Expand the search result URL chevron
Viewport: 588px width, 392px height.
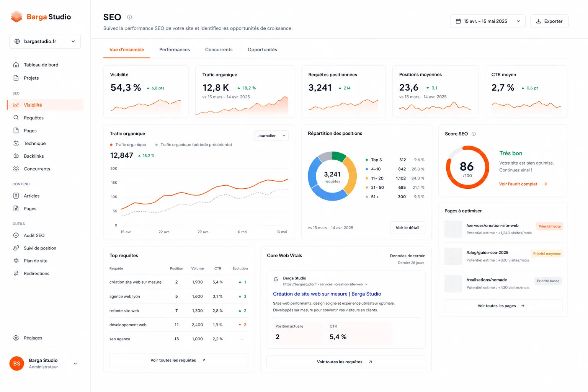point(366,284)
